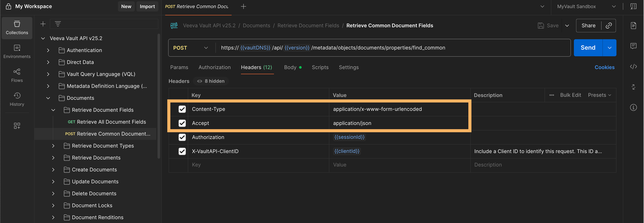Switch to the Body tab
The width and height of the screenshot is (644, 223).
tap(290, 67)
